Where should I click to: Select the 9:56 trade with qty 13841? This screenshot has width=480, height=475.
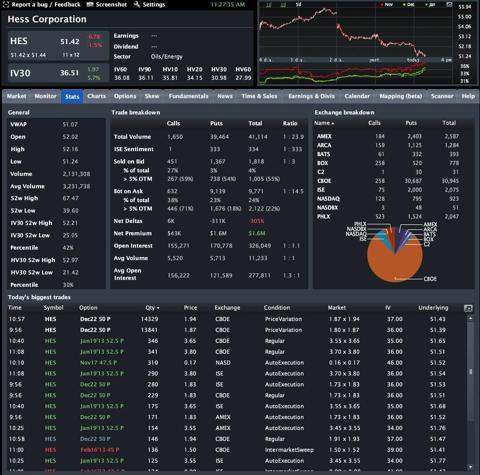click(236, 330)
